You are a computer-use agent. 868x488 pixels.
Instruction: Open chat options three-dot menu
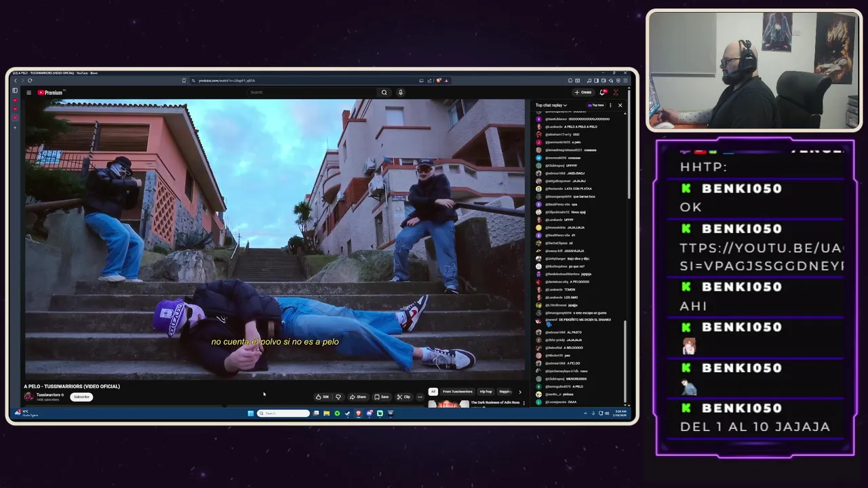pyautogui.click(x=610, y=105)
